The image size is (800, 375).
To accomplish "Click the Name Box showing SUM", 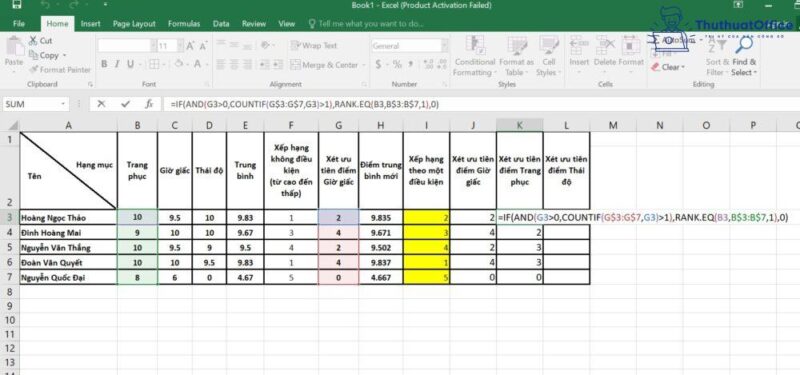I will 36,104.
